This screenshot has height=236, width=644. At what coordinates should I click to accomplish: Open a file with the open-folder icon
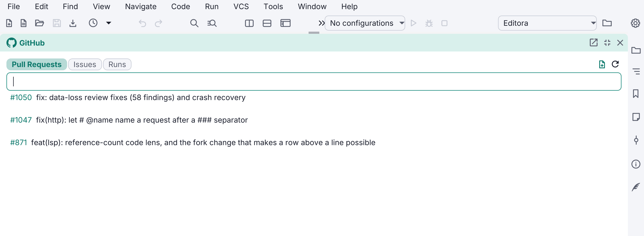[39, 23]
